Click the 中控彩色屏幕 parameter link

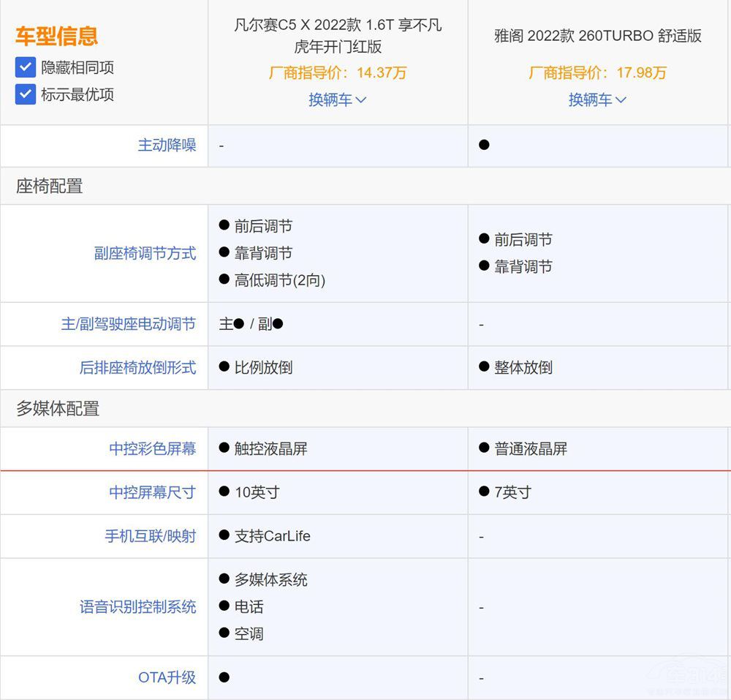(152, 448)
